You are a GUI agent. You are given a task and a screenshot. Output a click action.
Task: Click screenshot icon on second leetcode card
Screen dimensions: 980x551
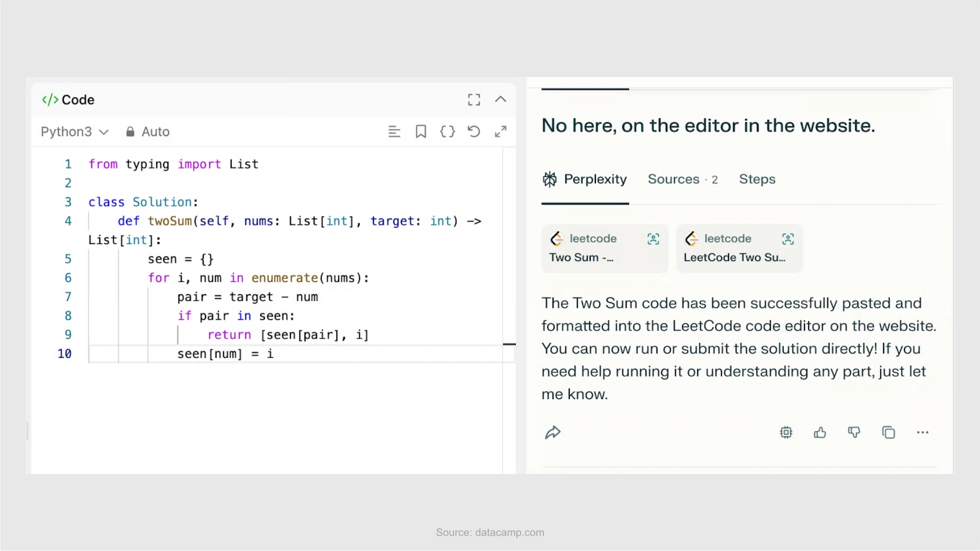click(788, 239)
